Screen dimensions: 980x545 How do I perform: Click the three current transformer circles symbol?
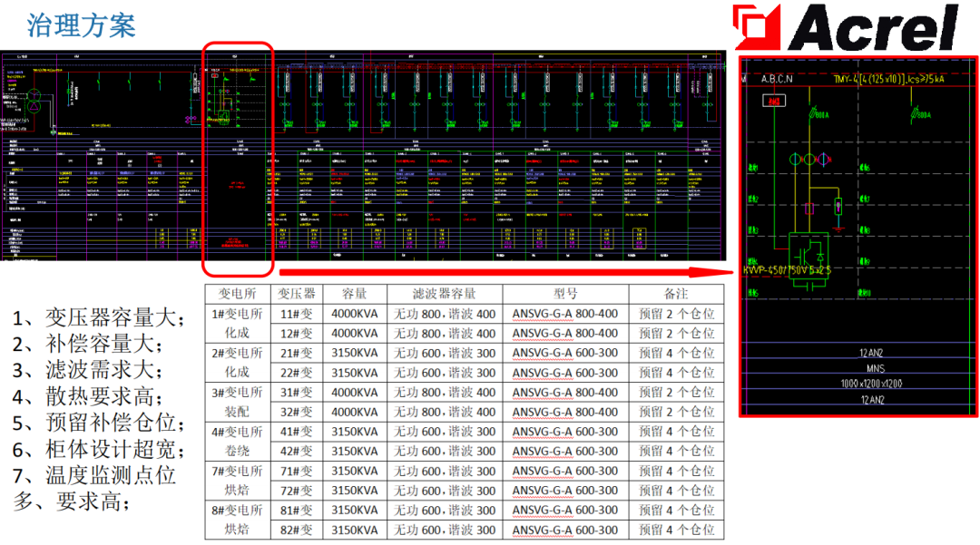[809, 160]
